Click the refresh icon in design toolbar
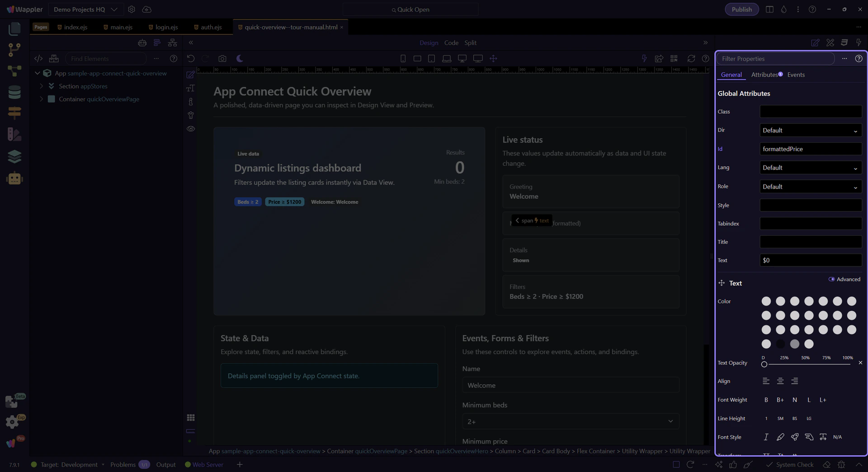 click(x=691, y=58)
